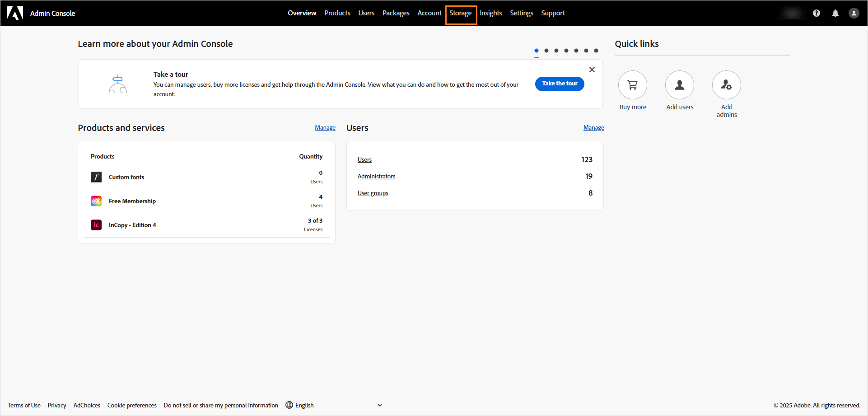Screen dimensions: 868x416
Task: Click the Free Membership Creative Cloud icon
Action: (x=96, y=201)
